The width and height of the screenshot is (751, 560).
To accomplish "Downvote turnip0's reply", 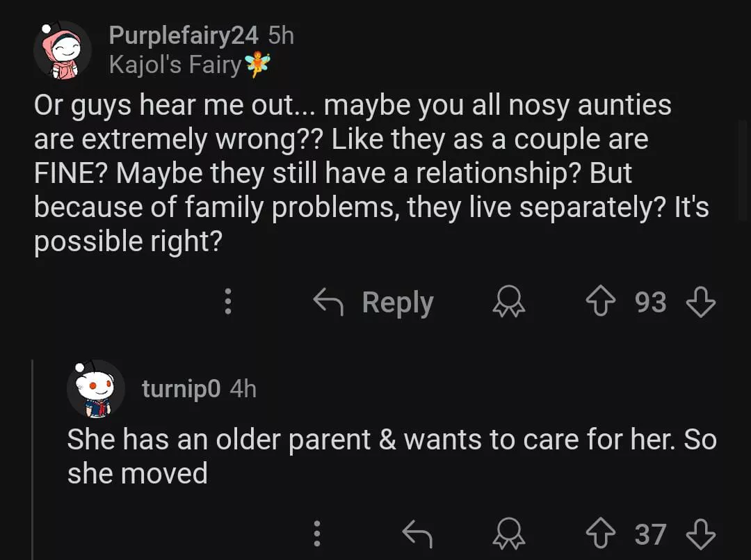I will 700,534.
